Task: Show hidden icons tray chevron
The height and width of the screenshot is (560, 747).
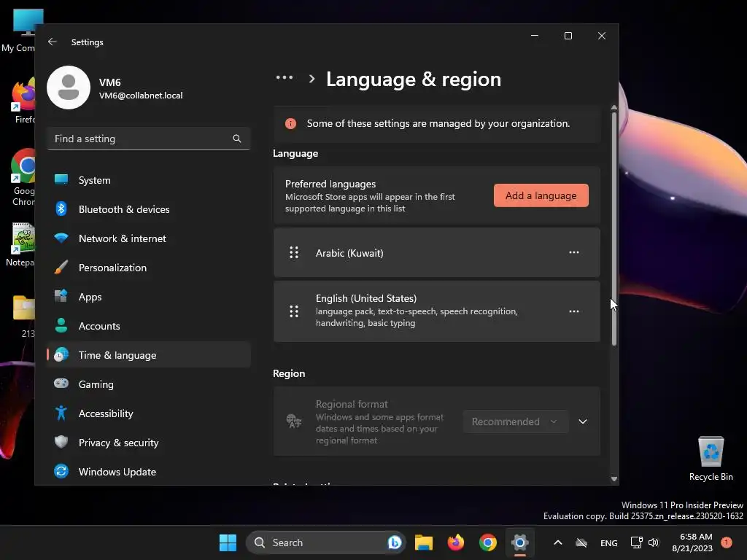Action: pos(558,542)
